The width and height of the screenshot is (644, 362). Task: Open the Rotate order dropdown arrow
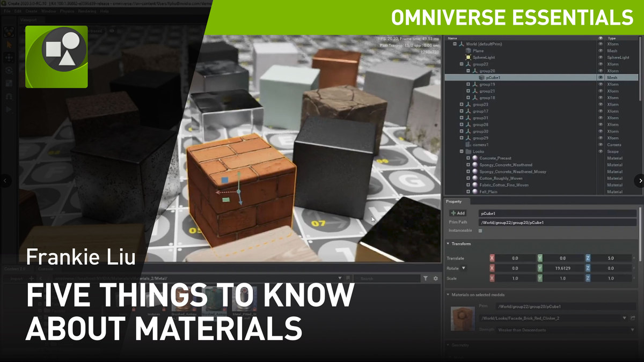click(x=464, y=268)
